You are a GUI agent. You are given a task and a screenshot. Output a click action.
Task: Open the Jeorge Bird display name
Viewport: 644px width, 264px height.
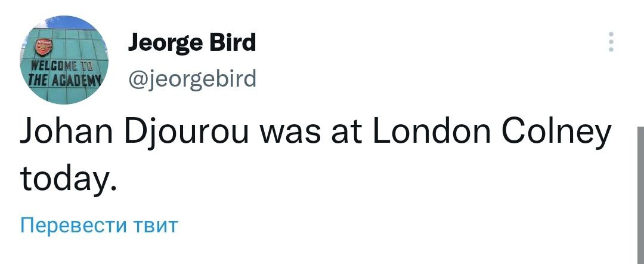(x=192, y=43)
